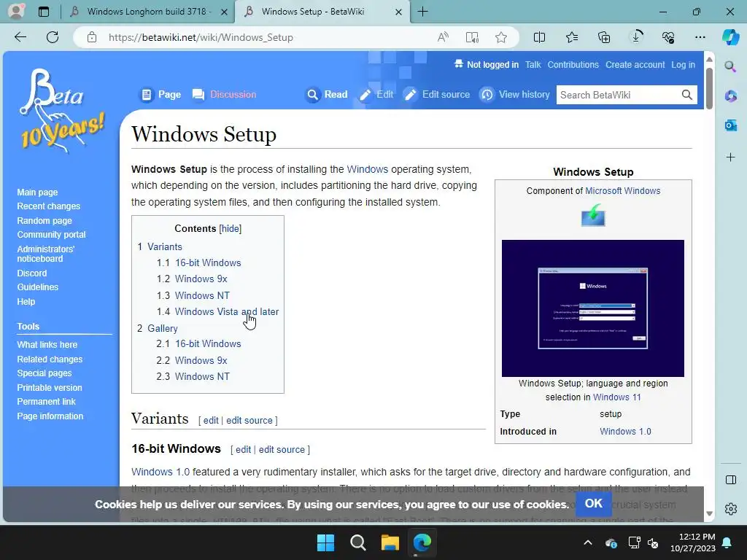Open sidebar Search icon
This screenshot has width=747, height=560.
[730, 66]
